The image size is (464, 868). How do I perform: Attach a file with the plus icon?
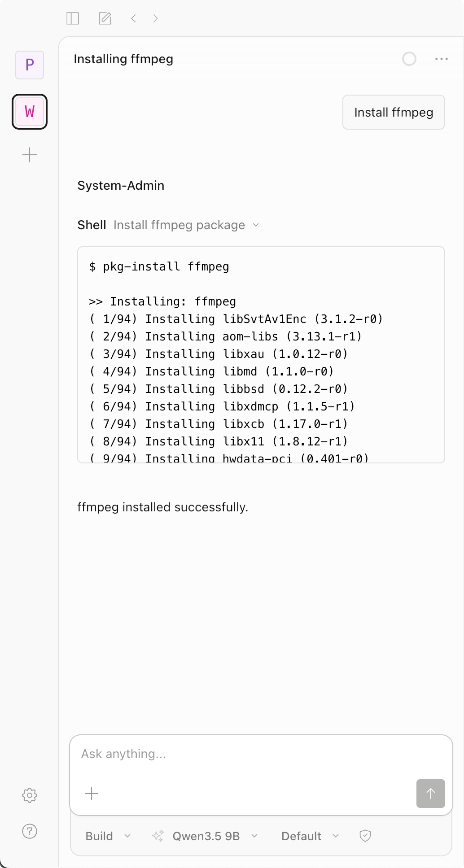point(92,794)
